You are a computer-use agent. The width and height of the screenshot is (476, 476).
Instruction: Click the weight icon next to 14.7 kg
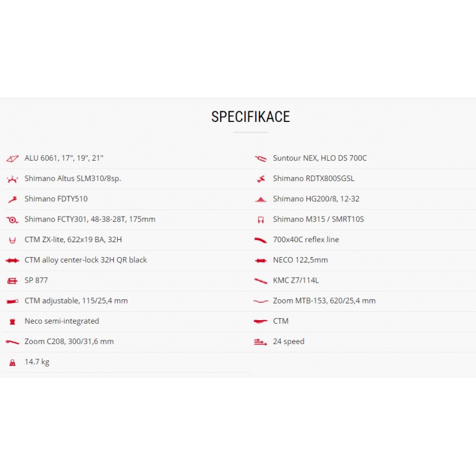(12, 362)
